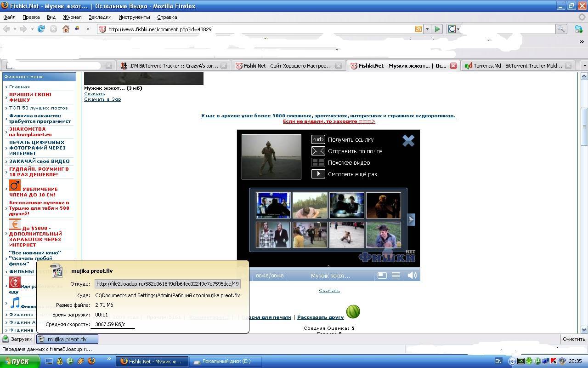Click the Загрузки button in download bar
This screenshot has height=368, width=588.
click(x=18, y=339)
